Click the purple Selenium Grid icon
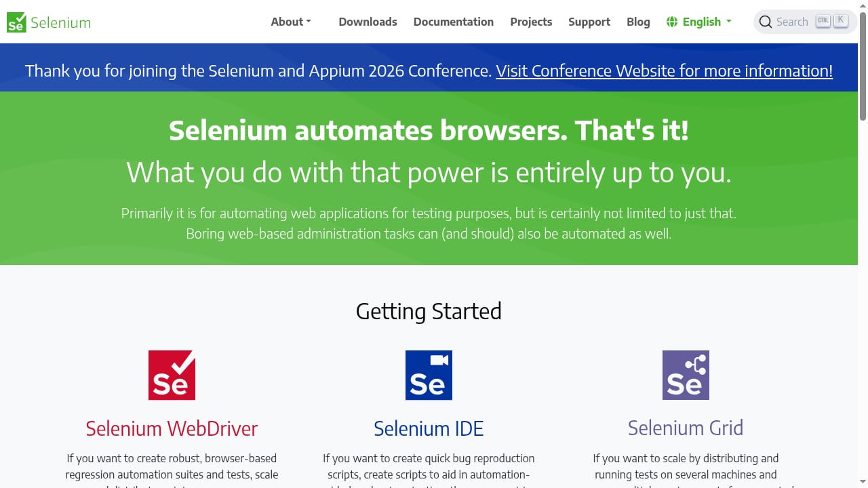This screenshot has width=868, height=488. pyautogui.click(x=686, y=375)
